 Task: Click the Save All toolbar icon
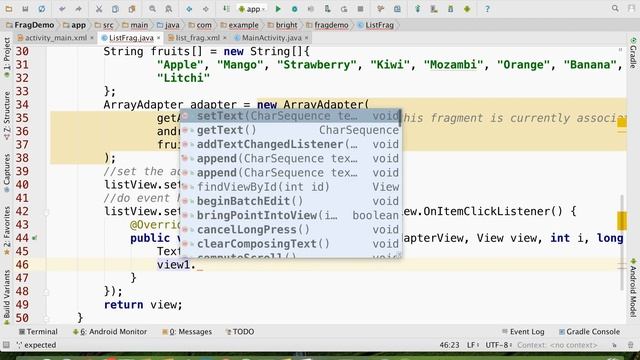25,9
